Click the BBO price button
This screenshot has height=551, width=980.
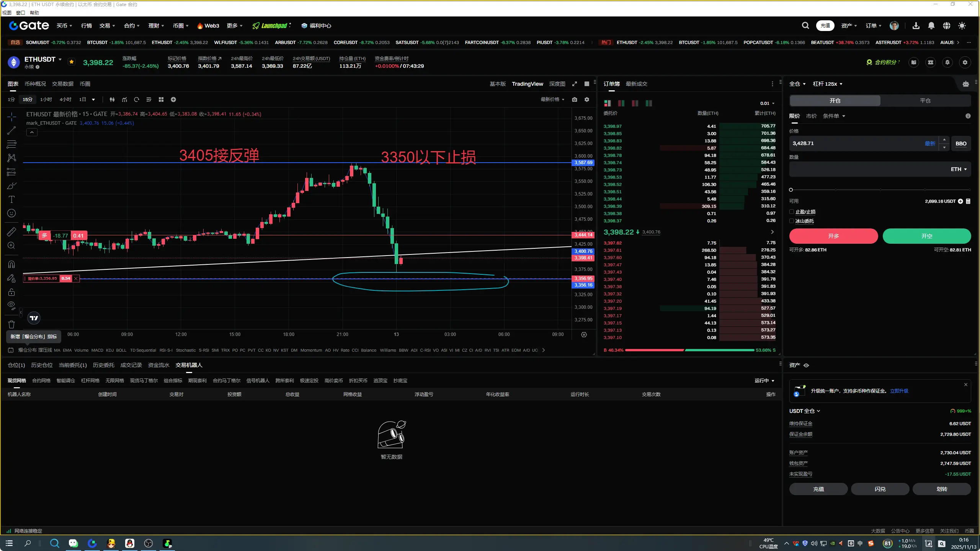coord(960,143)
